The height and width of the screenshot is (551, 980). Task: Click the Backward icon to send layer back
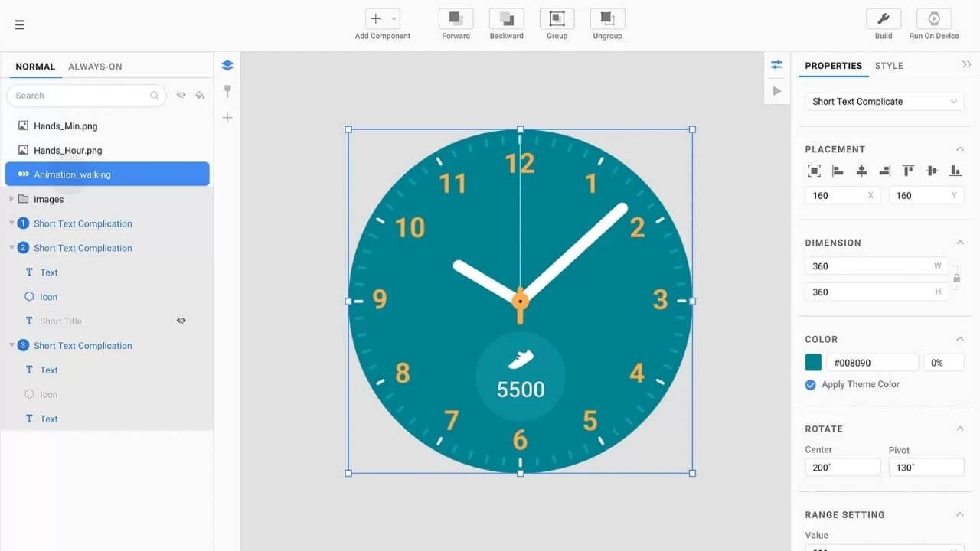click(x=506, y=18)
